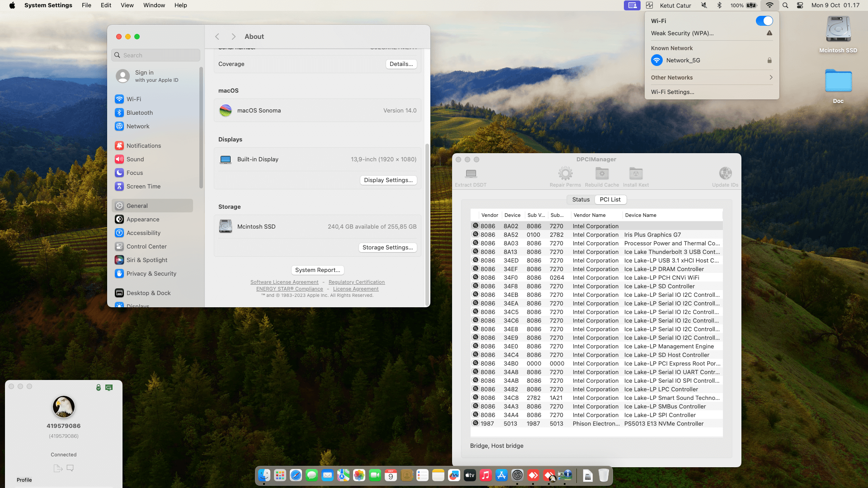Open Bluetooth in the settings sidebar

coord(139,113)
